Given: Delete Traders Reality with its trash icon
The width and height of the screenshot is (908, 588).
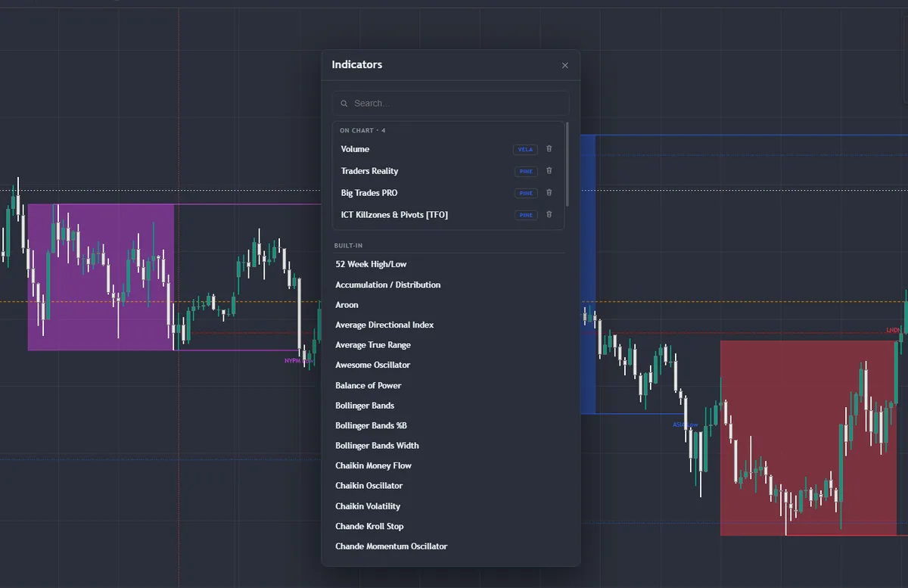Looking at the screenshot, I should (x=549, y=171).
